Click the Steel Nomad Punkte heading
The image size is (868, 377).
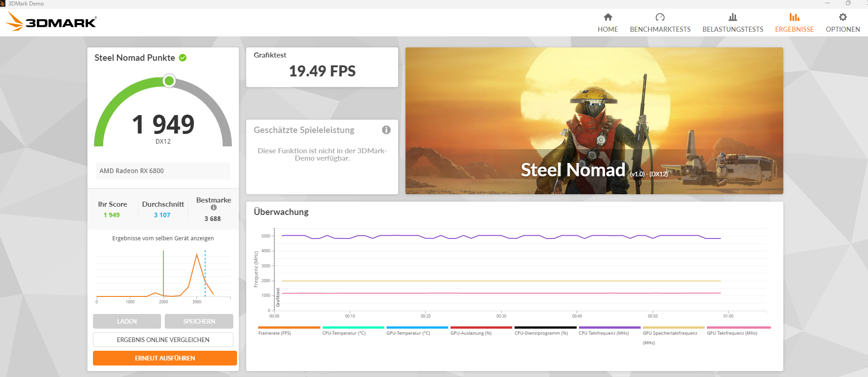(x=135, y=58)
